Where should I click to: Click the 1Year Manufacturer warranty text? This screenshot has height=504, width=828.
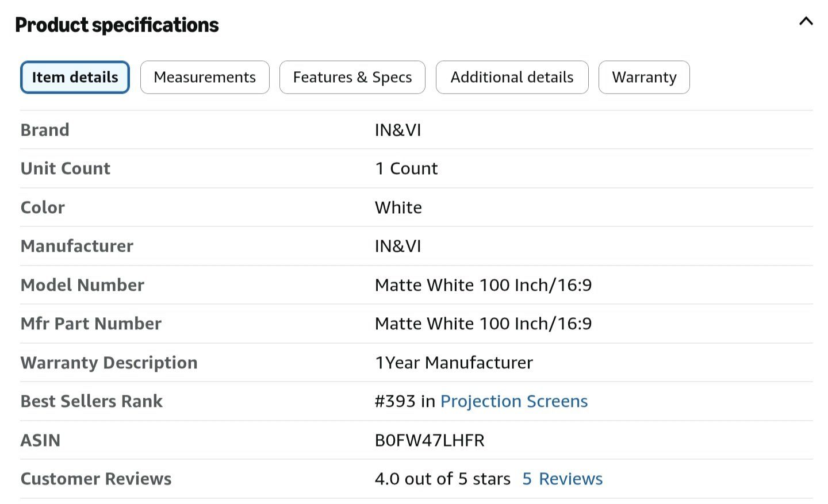[454, 363]
